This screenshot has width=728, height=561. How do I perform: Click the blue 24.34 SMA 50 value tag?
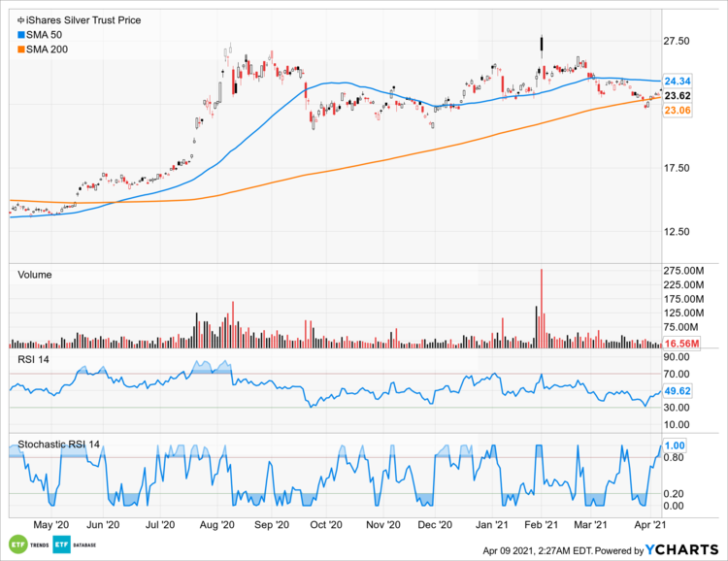pyautogui.click(x=677, y=81)
